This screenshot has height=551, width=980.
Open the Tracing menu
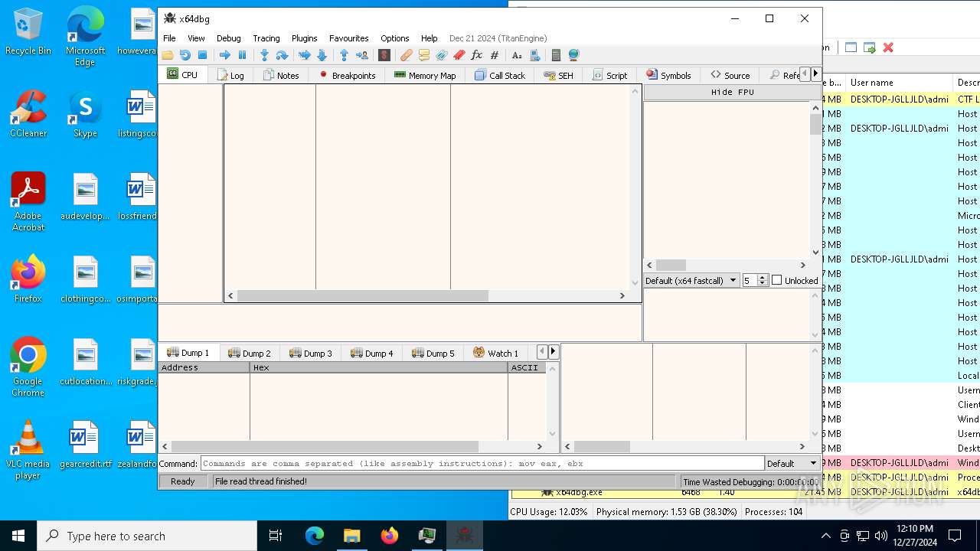[266, 38]
